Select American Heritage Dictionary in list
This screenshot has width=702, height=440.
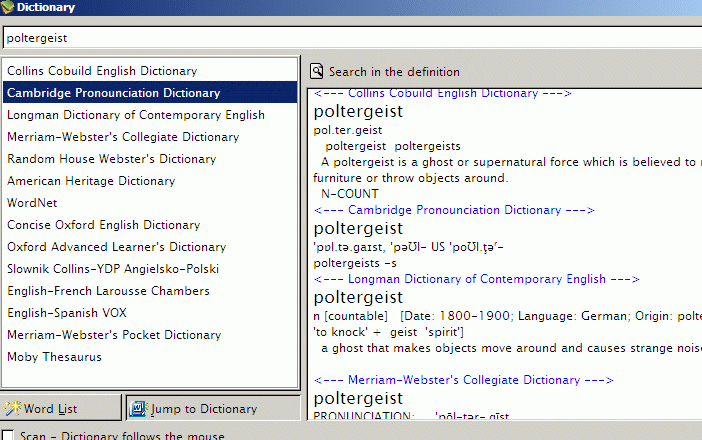point(150,181)
